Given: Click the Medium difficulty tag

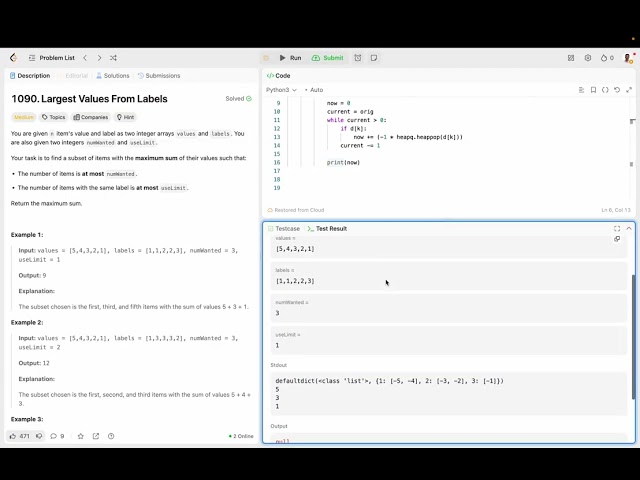Looking at the screenshot, I should point(24,117).
